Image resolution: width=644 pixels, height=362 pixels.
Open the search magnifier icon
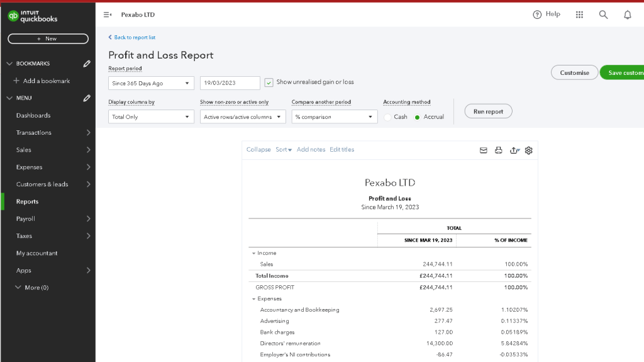(603, 15)
